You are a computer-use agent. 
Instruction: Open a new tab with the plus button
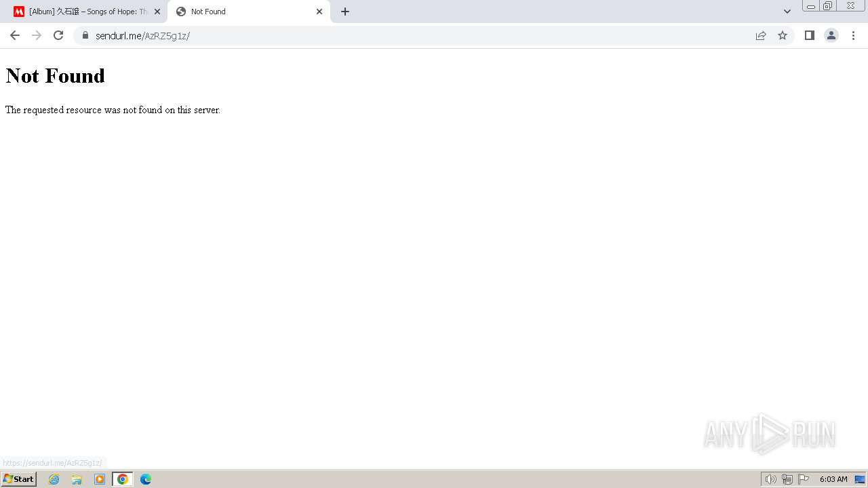(345, 12)
